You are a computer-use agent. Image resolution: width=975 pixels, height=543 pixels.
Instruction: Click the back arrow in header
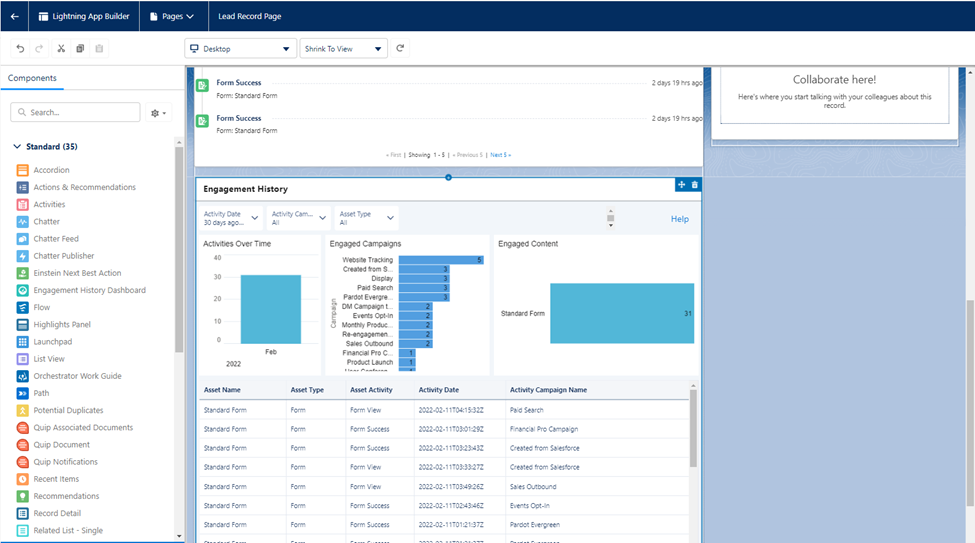click(14, 16)
